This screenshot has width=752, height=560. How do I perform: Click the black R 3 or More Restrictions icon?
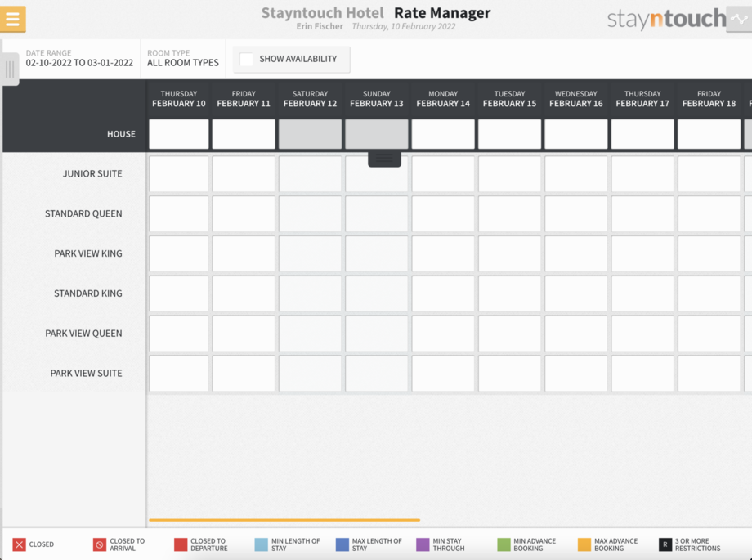[x=665, y=544]
